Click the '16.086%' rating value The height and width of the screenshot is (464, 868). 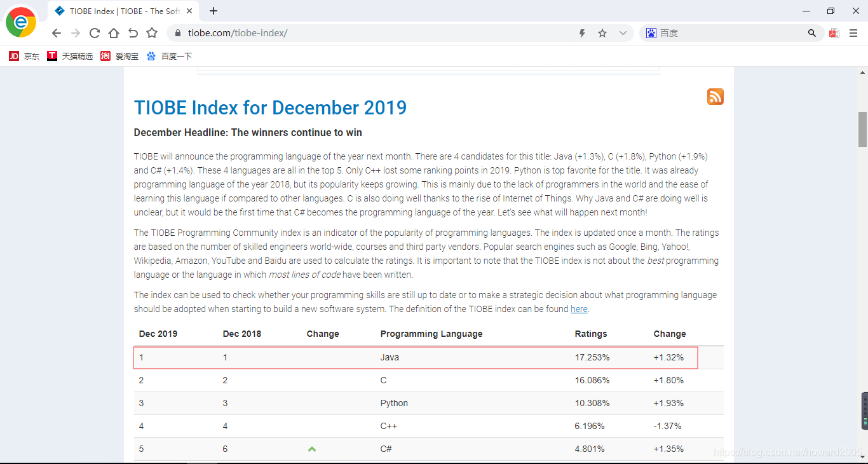[592, 380]
